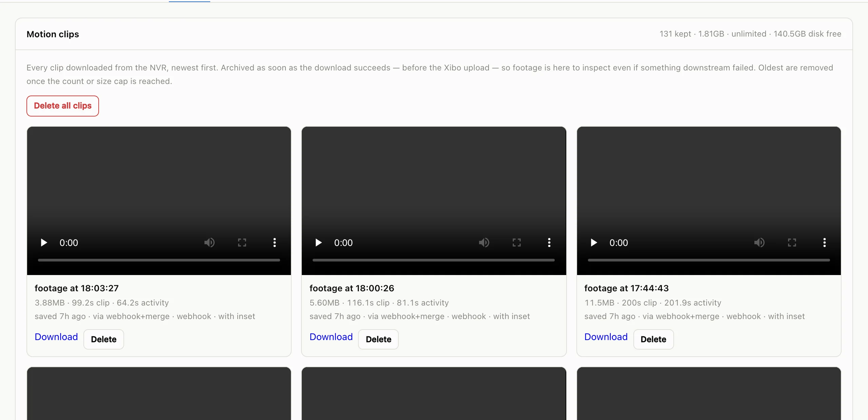Mute the 18:03:27 clip's audio

(x=209, y=243)
